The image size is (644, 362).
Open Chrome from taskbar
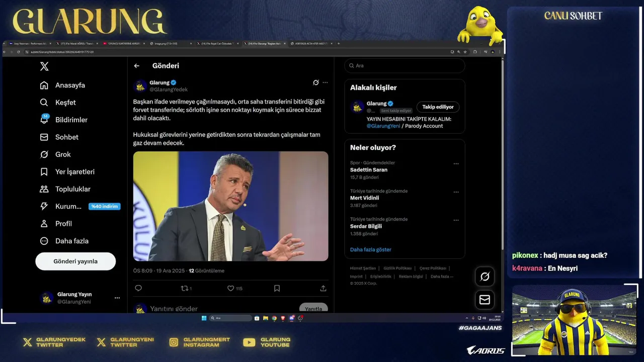[274, 318]
